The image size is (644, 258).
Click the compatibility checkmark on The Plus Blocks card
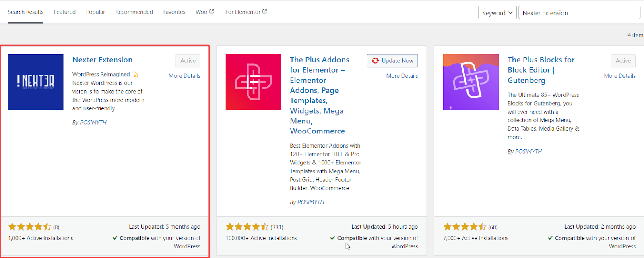coord(550,238)
